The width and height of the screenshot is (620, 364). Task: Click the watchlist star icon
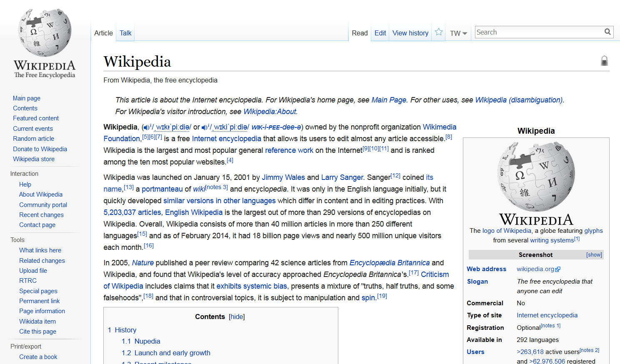coord(439,32)
